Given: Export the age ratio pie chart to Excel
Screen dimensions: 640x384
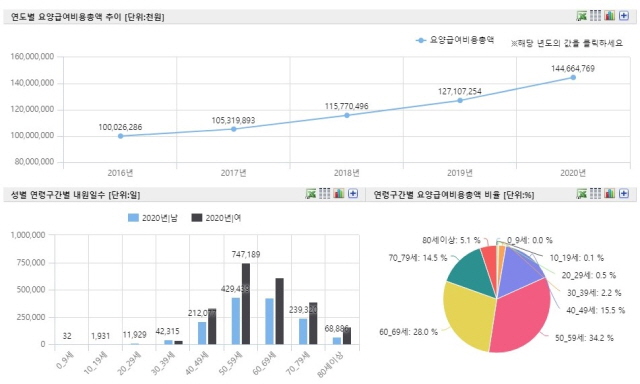Looking at the screenshot, I should pos(581,193).
